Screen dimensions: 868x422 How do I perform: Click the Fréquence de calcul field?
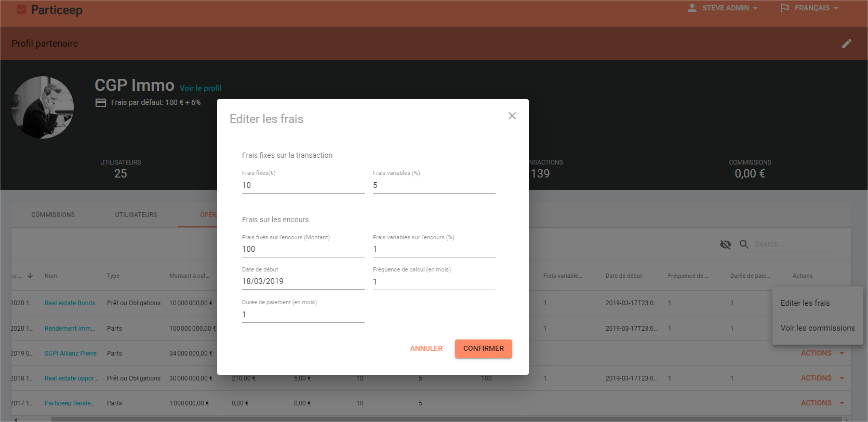pyautogui.click(x=434, y=282)
